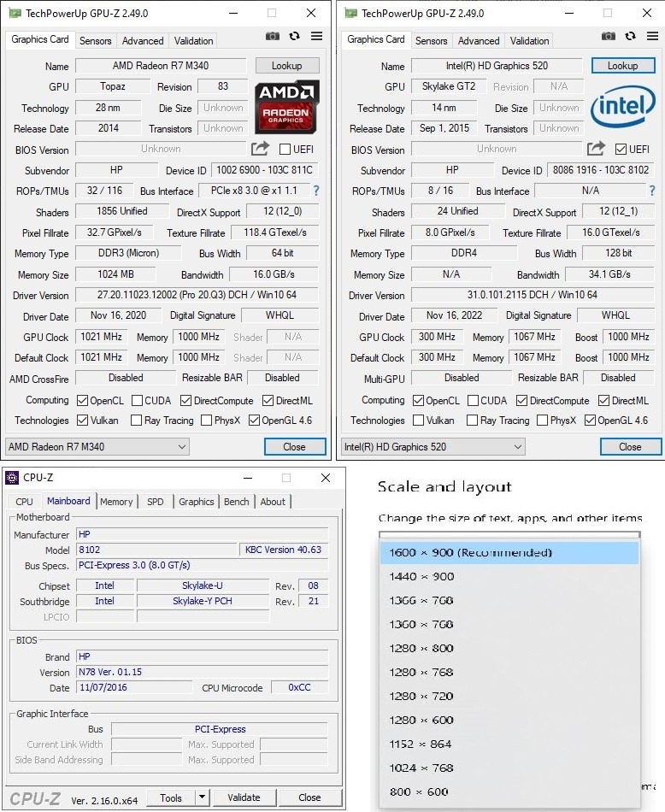Switch to the Sensors tab in the AMD Radeon GPU-Z window
The image size is (665, 812).
(x=96, y=41)
